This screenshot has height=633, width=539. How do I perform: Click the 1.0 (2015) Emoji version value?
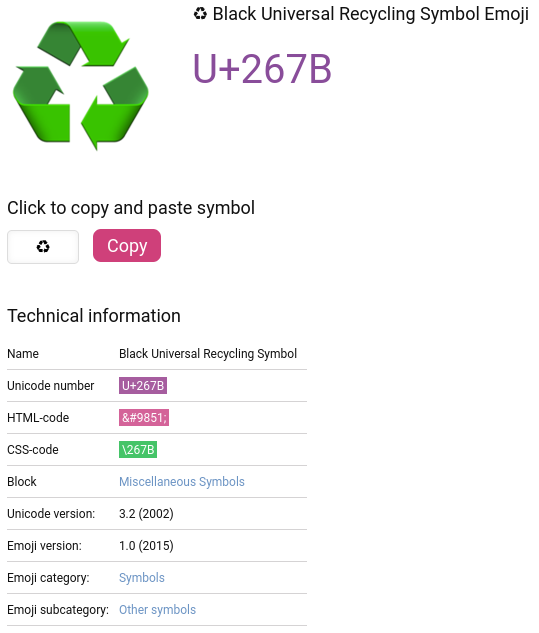click(146, 546)
